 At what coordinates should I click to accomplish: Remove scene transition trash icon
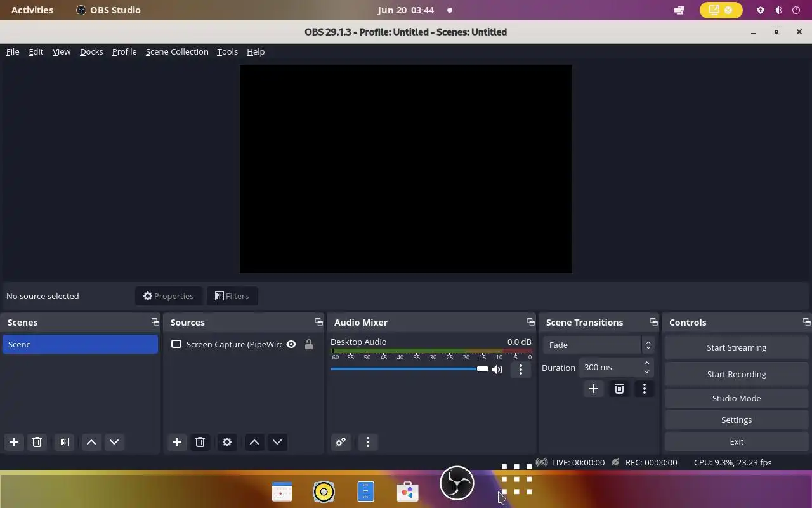click(x=619, y=389)
